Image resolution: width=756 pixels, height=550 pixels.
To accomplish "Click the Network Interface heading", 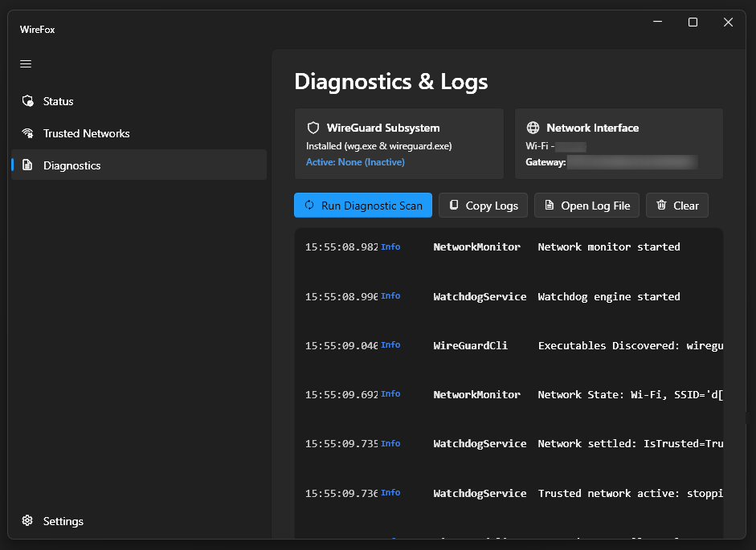I will 593,128.
